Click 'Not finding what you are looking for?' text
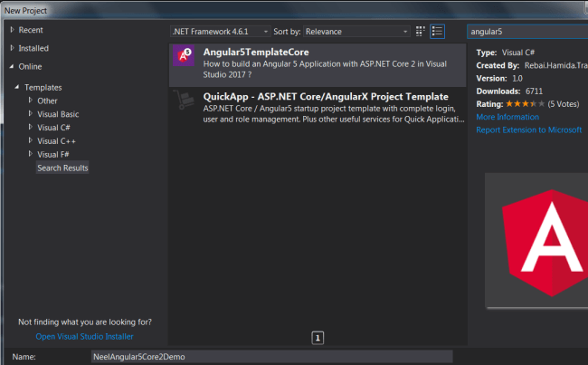The image size is (588, 365). 85,322
